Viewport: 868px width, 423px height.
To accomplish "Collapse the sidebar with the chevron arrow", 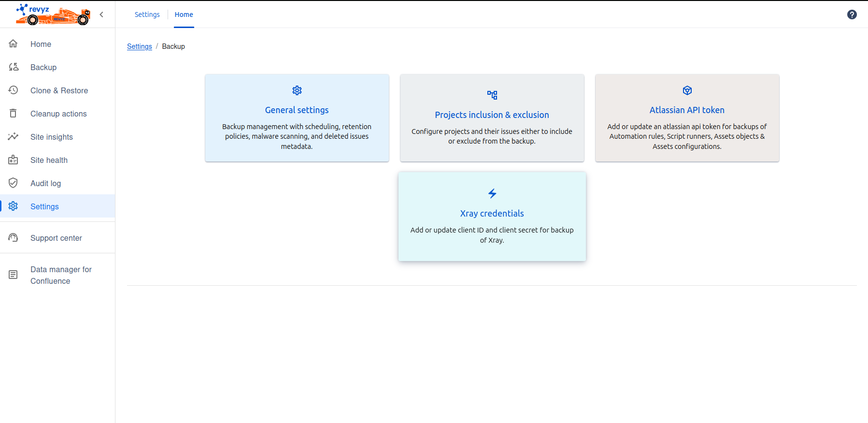I will pyautogui.click(x=101, y=15).
